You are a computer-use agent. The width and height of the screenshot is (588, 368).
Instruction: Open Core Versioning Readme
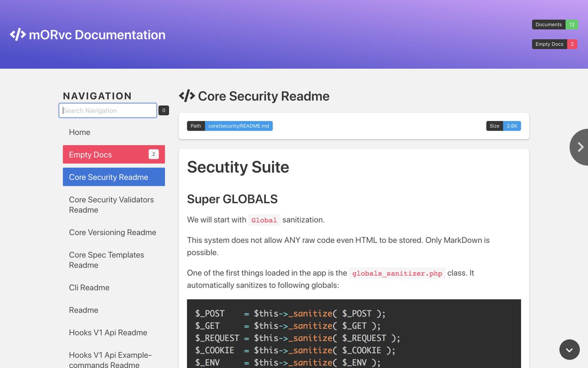click(x=114, y=232)
